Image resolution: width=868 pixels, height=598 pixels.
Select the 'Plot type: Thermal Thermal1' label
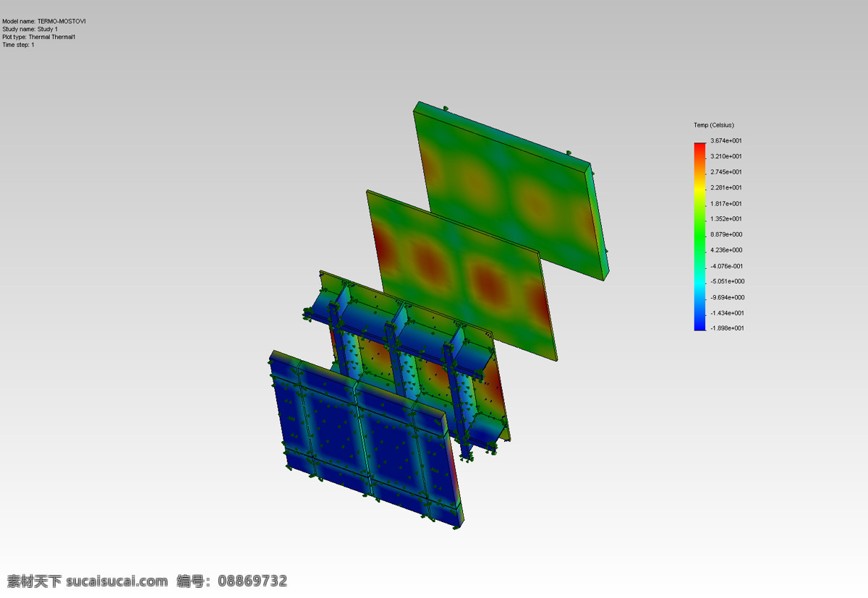pyautogui.click(x=38, y=37)
